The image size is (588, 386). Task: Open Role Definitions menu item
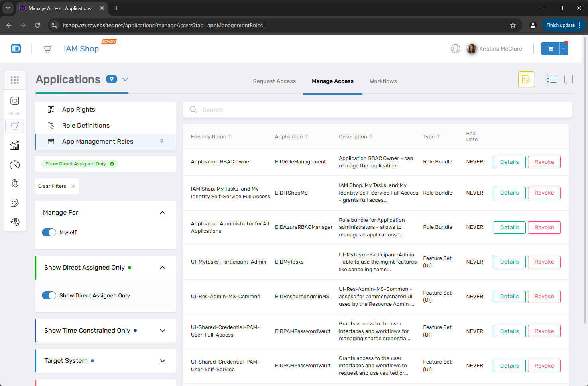tap(106, 126)
